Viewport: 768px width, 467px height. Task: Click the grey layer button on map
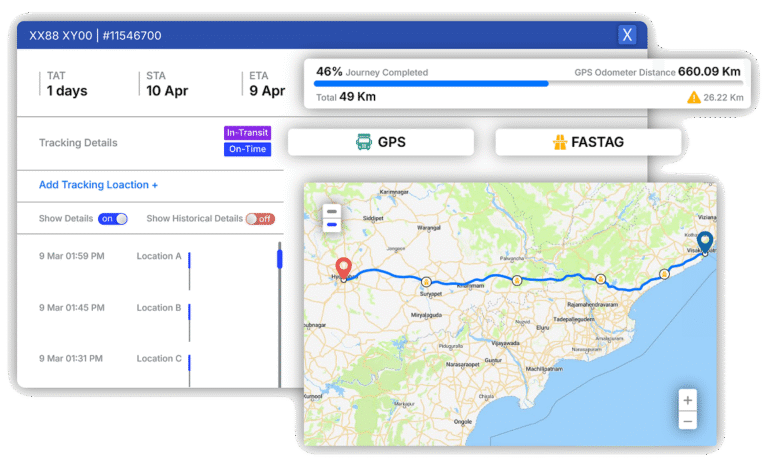[x=332, y=211]
